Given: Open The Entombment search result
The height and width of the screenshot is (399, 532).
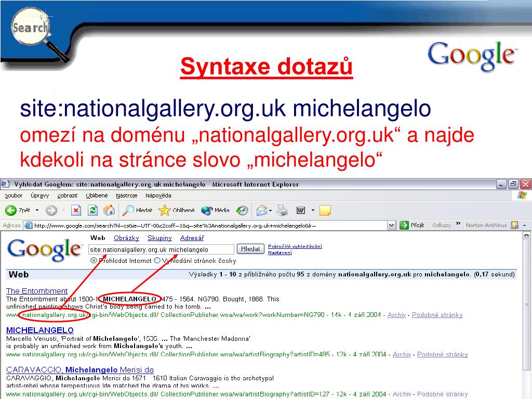Looking at the screenshot, I should click(37, 291).
